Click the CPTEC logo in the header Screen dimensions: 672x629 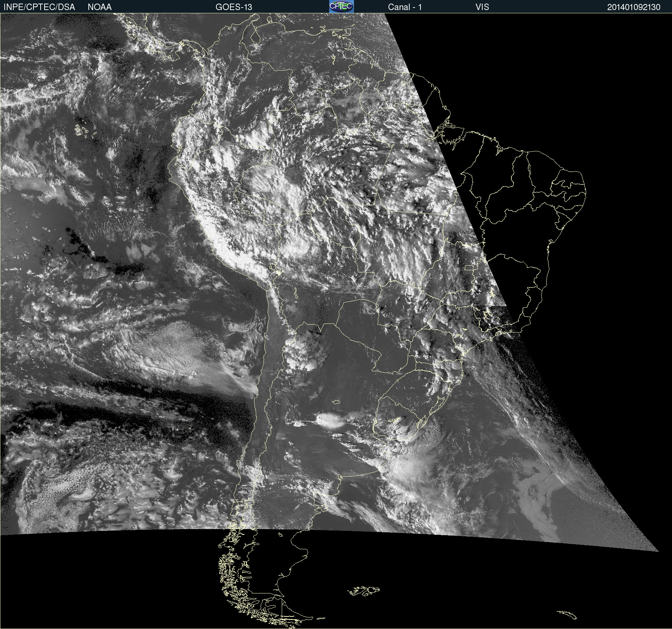[341, 6]
